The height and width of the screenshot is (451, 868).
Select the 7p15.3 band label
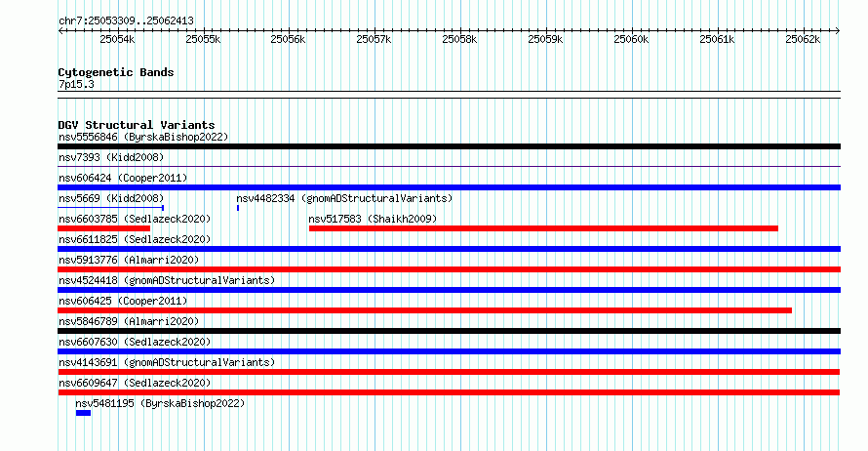point(76,84)
